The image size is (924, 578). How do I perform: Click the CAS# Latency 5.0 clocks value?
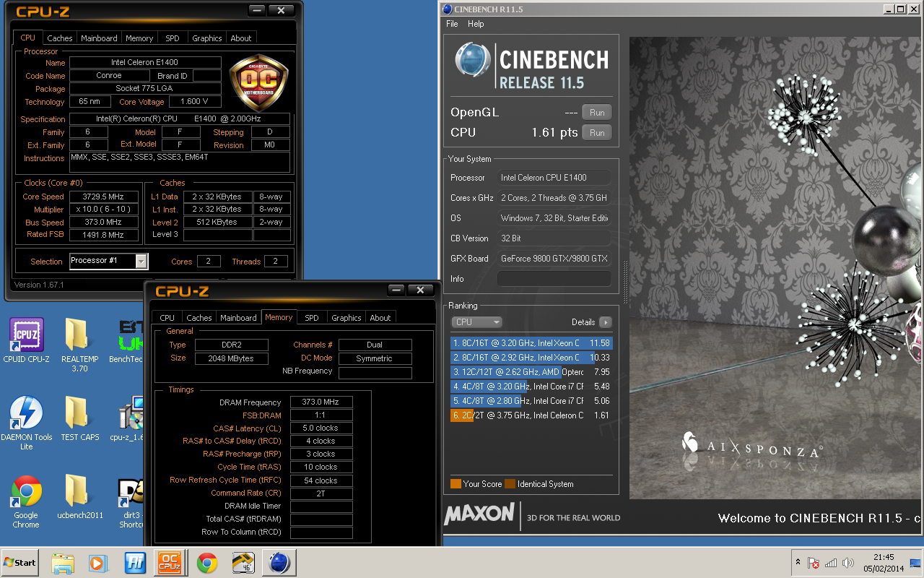pos(321,428)
